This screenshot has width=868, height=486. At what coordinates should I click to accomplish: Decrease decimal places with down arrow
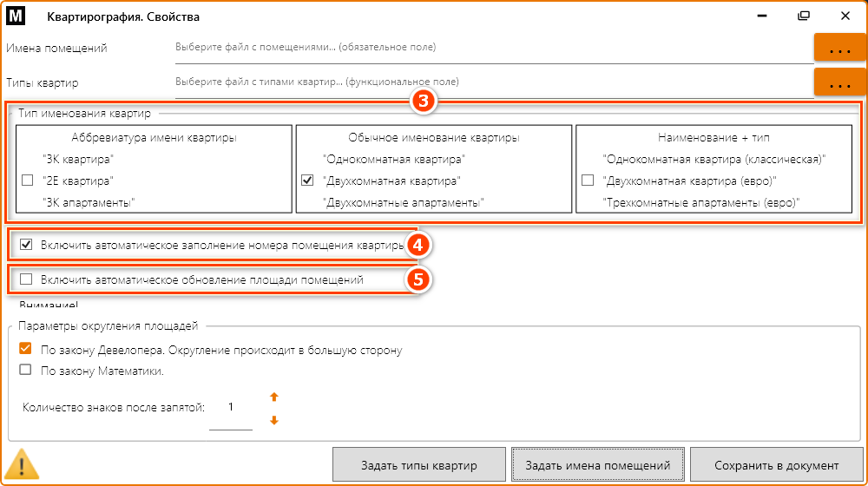click(274, 421)
